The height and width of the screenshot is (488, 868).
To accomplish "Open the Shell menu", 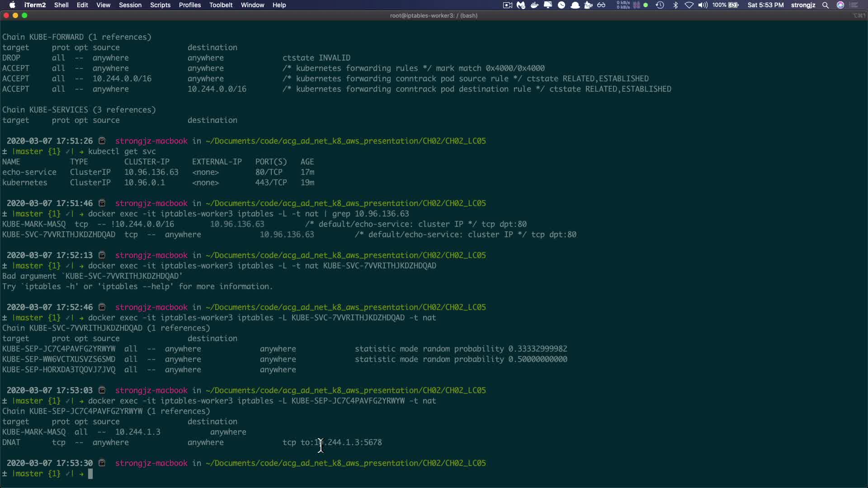I will (61, 5).
